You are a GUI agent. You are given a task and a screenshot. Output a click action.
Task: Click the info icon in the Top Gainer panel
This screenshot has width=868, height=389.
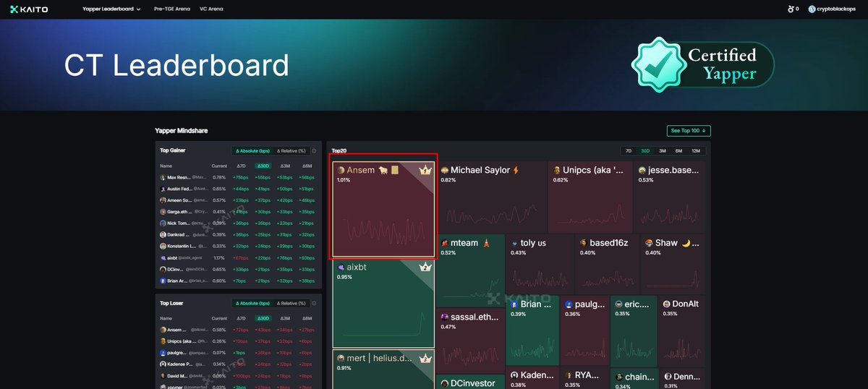tap(314, 151)
